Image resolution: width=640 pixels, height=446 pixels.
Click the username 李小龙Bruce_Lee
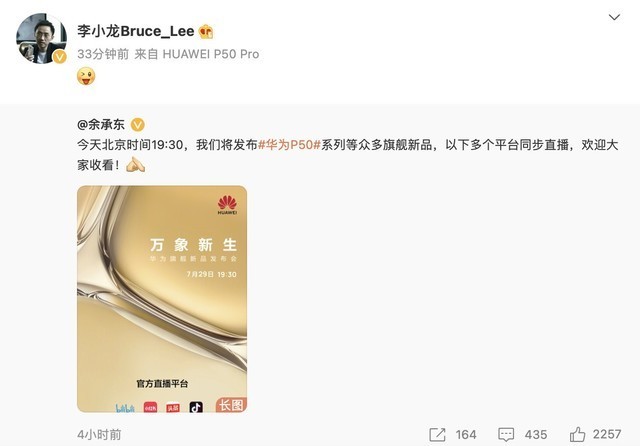pyautogui.click(x=136, y=31)
